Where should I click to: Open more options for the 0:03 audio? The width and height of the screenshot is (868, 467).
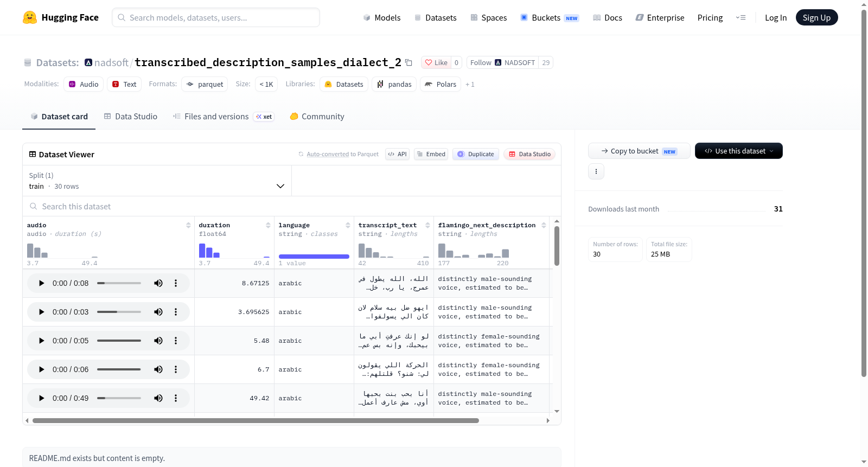176,312
